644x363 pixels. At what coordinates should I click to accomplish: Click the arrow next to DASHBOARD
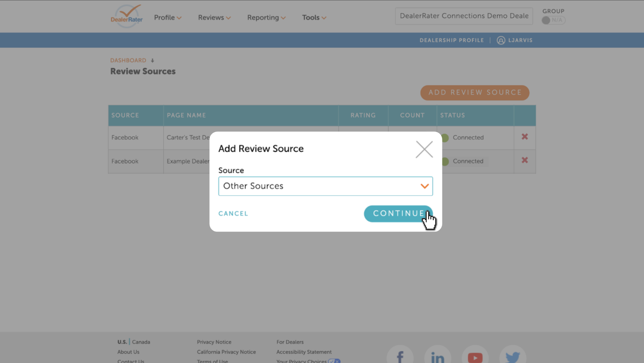152,60
